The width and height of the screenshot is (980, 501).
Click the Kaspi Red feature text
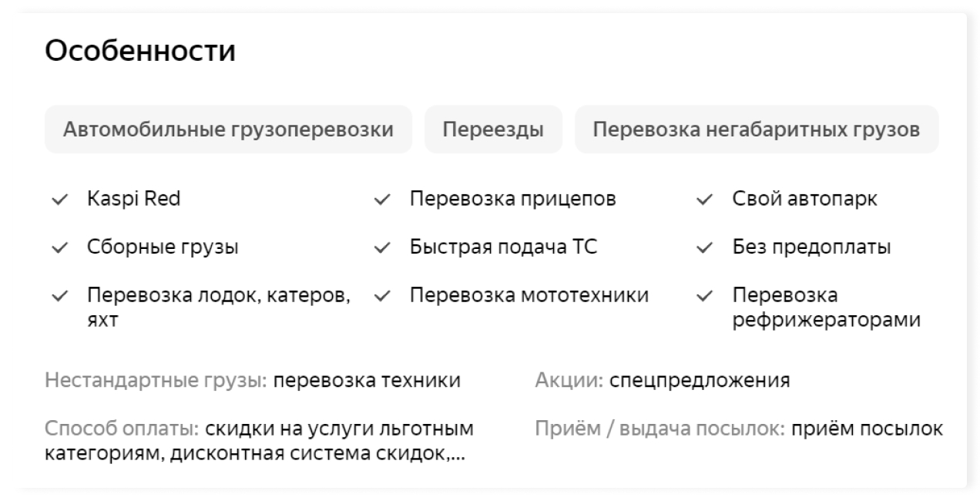pos(133,200)
